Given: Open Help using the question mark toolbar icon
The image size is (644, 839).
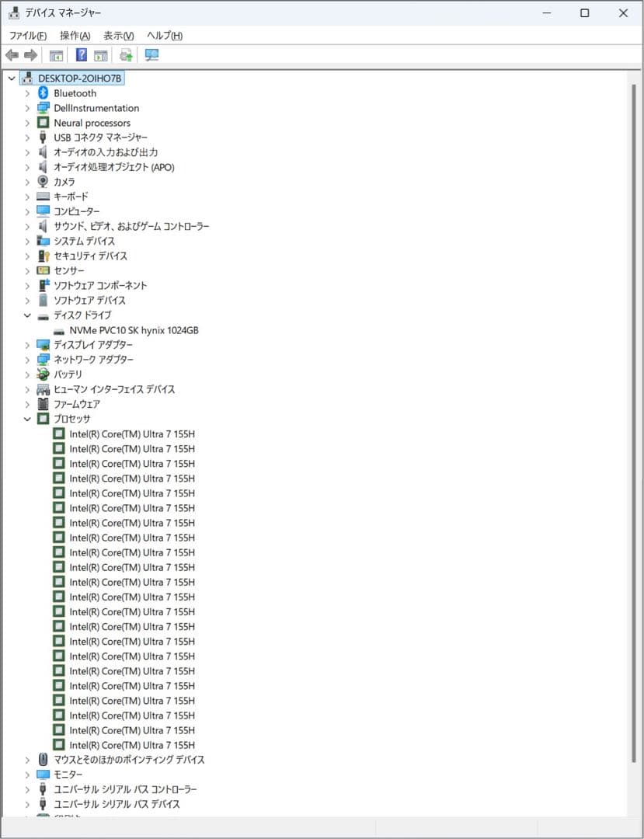Looking at the screenshot, I should [x=81, y=54].
